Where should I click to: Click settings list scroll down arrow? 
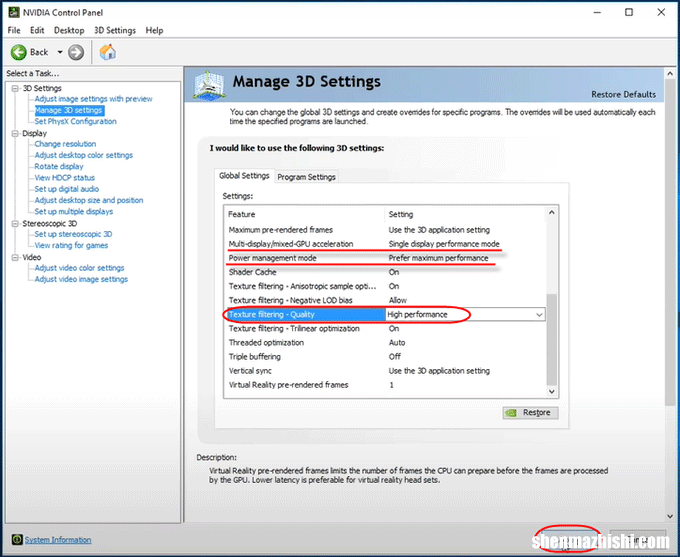[552, 391]
